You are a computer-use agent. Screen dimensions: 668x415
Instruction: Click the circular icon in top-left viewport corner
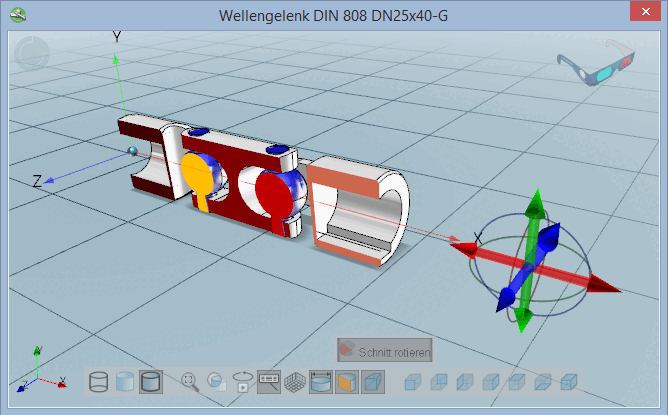point(32,53)
